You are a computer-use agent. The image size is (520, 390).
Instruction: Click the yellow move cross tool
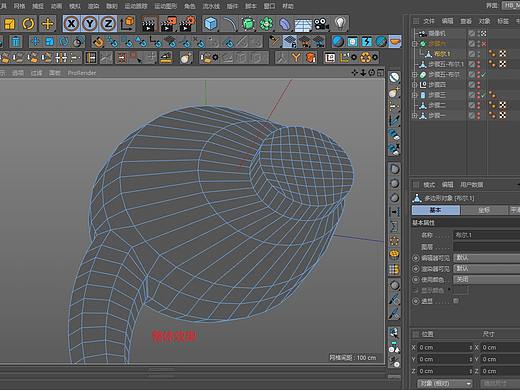[48, 24]
